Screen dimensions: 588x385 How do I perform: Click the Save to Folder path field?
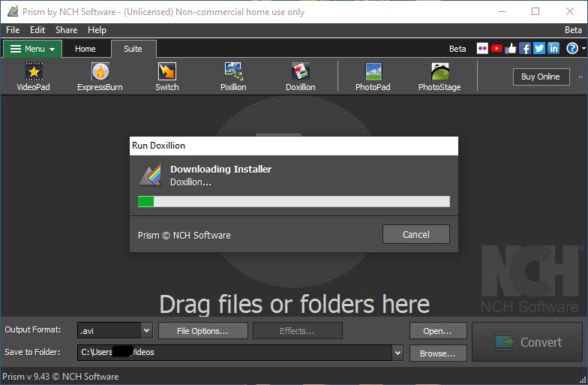(235, 353)
